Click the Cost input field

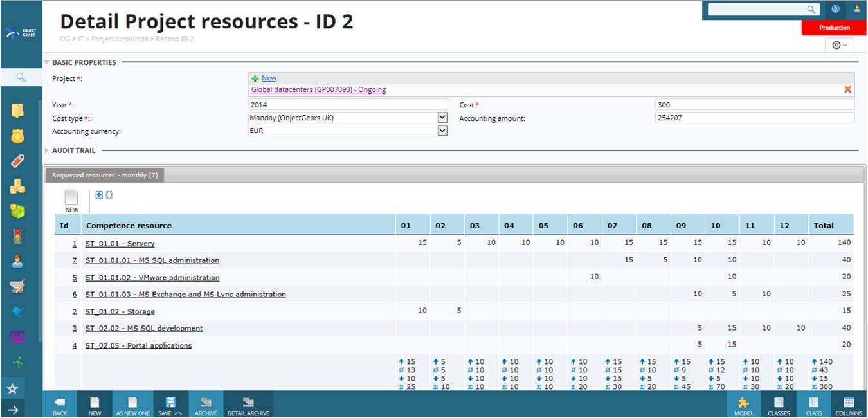click(x=755, y=105)
